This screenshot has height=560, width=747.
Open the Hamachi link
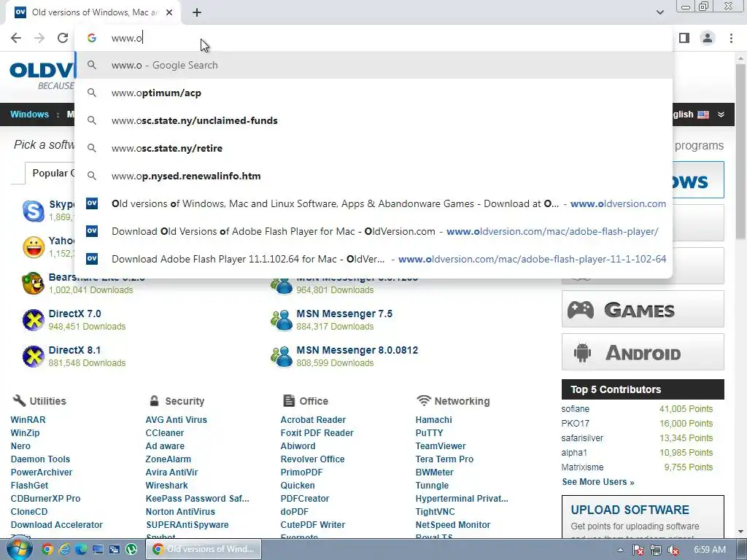point(433,420)
